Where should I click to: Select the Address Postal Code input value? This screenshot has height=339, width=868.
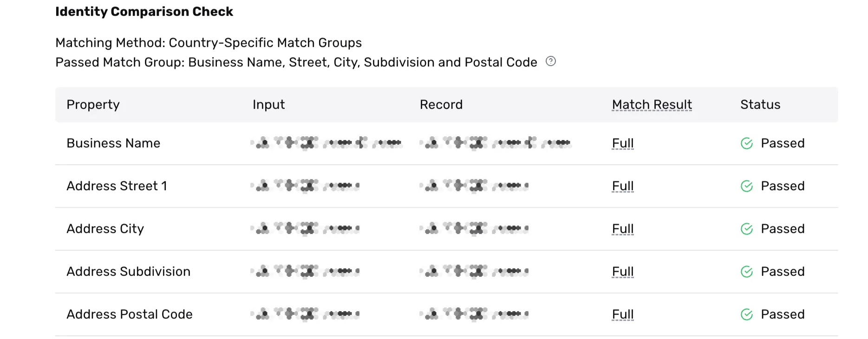click(x=305, y=314)
